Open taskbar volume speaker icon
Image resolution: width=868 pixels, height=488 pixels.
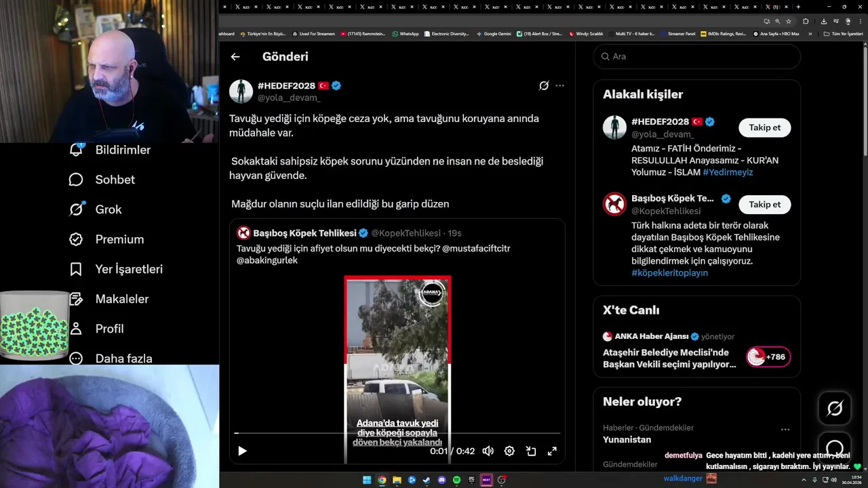[x=833, y=480]
